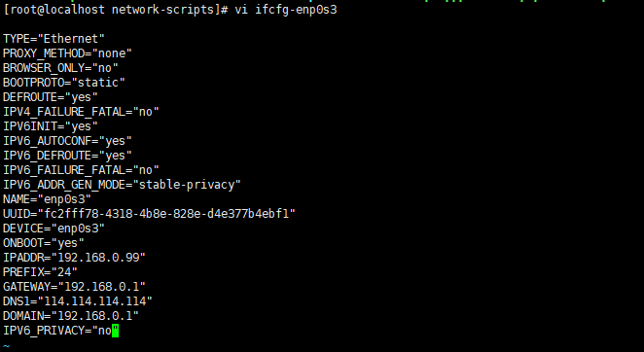Click the IPV6INIT="yes" line
This screenshot has height=352, width=644.
(51, 126)
